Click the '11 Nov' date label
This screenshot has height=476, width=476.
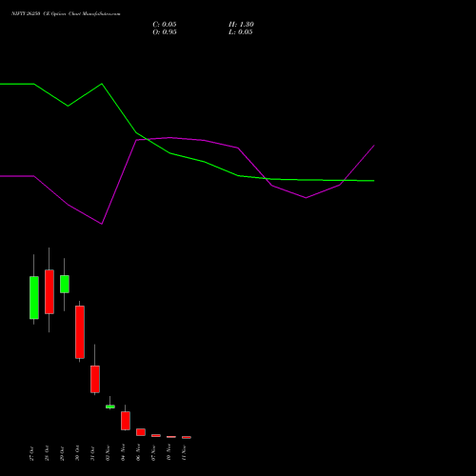coord(184,453)
